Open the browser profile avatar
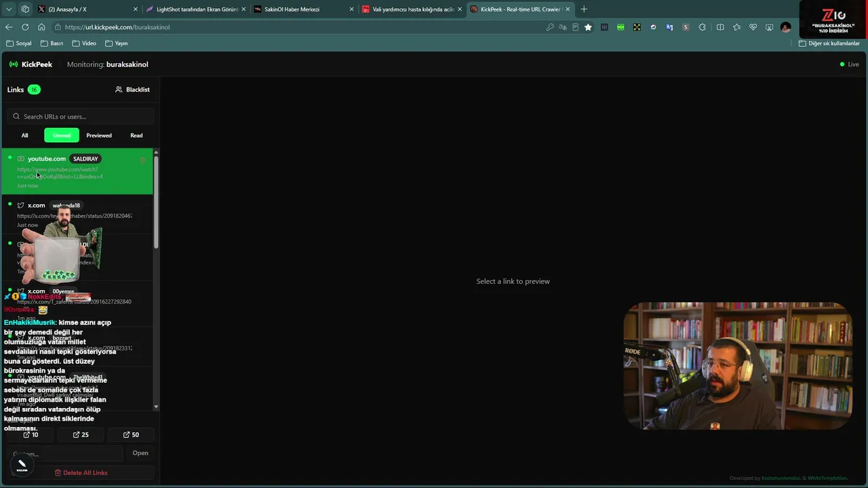 pos(785,27)
